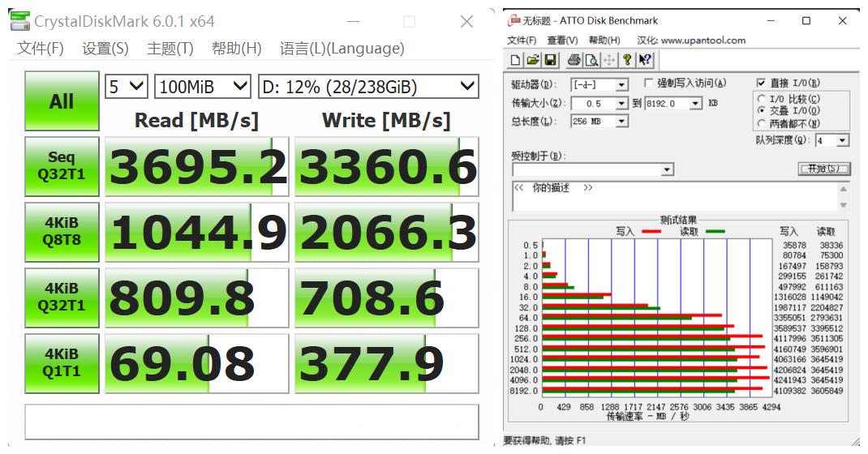Click the Print icon in ATTO toolbar
This screenshot has height=454, width=868.
574,60
